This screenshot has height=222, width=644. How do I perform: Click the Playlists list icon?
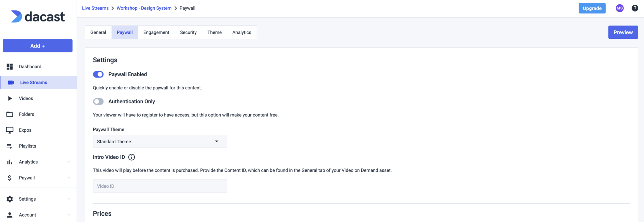9,146
